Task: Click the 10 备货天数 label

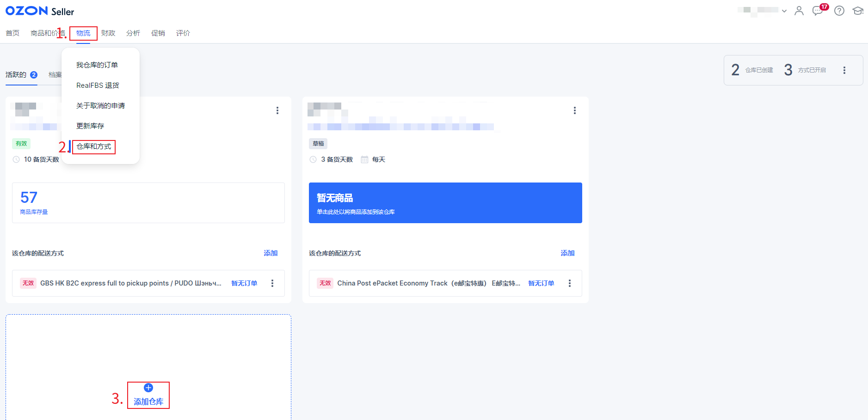Action: coord(41,159)
